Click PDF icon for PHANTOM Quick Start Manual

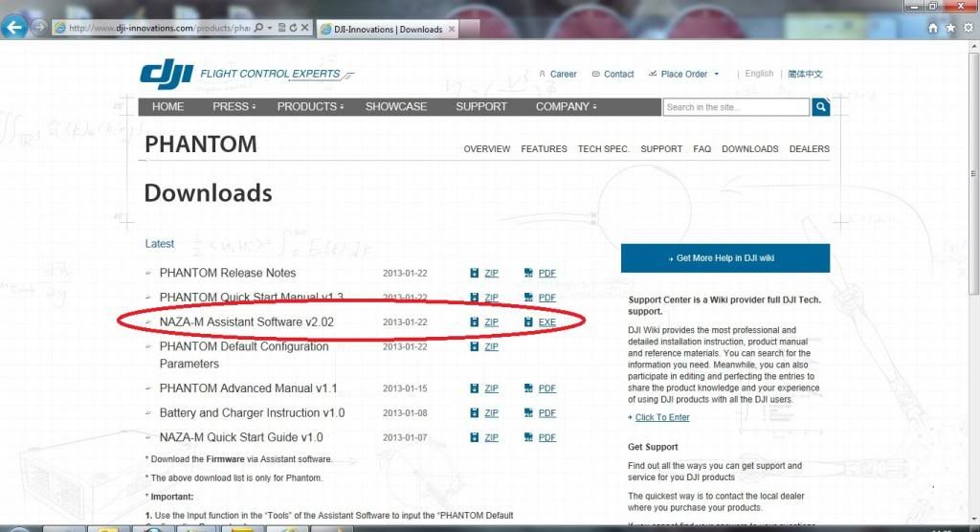click(x=528, y=298)
